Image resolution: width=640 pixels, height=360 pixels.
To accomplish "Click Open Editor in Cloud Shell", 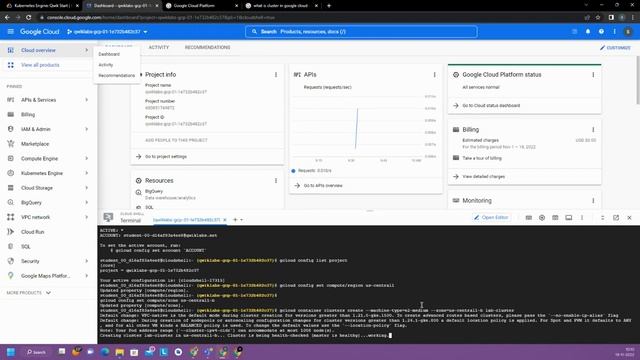I will 491,218.
